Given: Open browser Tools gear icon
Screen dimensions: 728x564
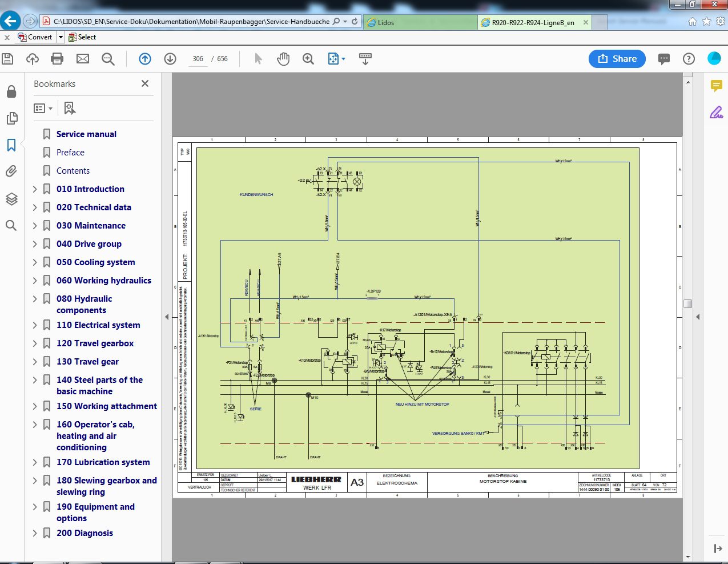Looking at the screenshot, I should 721,22.
